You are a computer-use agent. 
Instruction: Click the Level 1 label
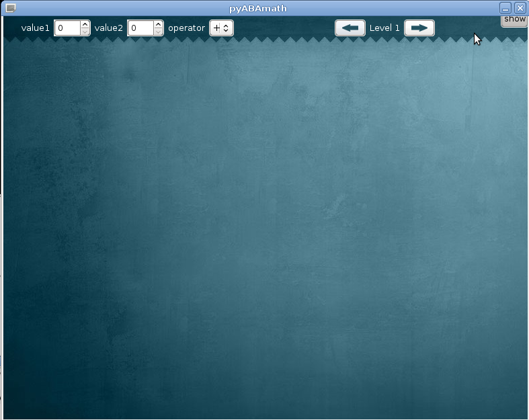(384, 28)
